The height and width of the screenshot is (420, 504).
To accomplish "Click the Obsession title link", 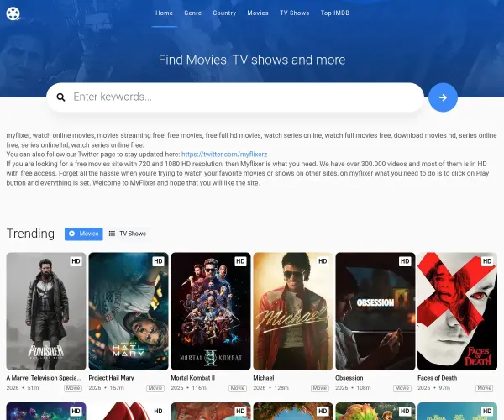I will point(349,378).
